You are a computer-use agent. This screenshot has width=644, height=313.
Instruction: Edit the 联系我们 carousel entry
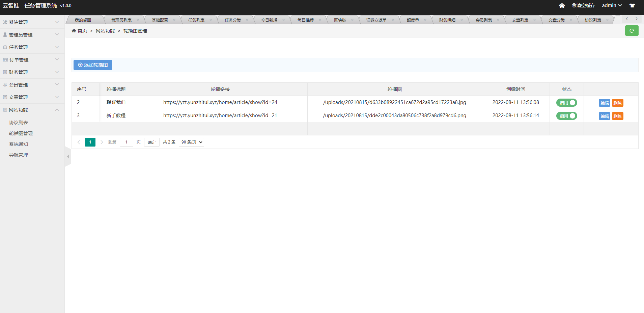coord(604,103)
